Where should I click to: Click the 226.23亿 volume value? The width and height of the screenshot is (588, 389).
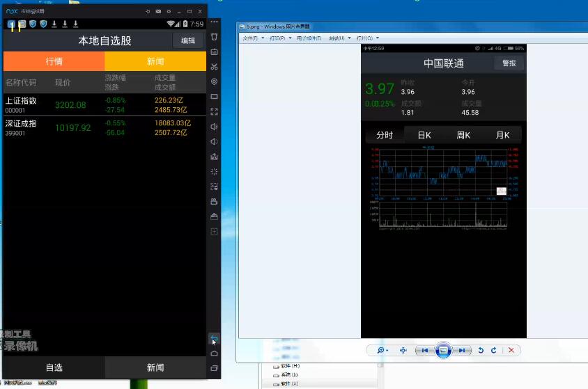coord(169,100)
